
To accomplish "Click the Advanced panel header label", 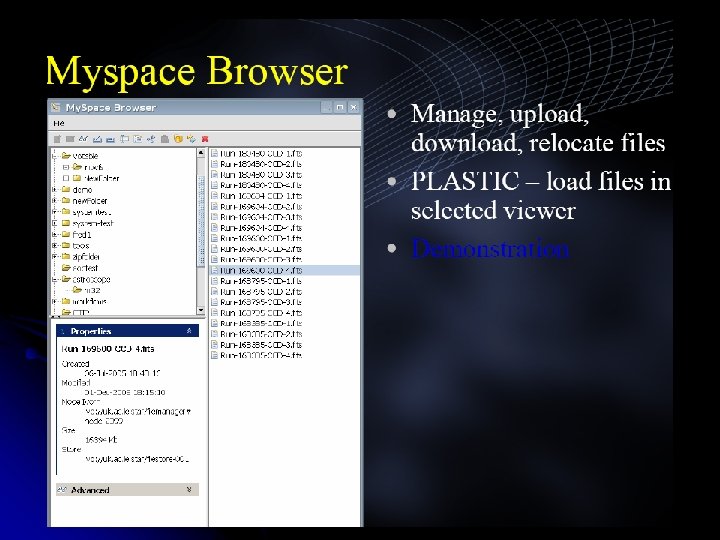I will pos(90,490).
